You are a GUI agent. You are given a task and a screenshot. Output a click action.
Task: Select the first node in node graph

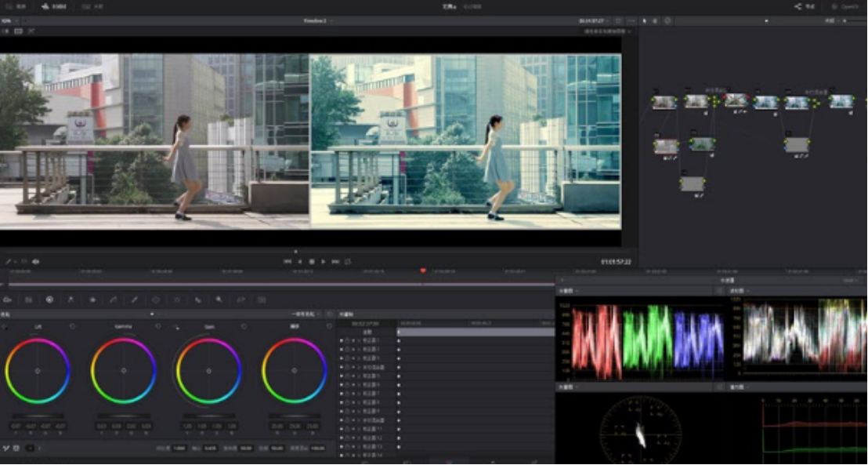(664, 102)
